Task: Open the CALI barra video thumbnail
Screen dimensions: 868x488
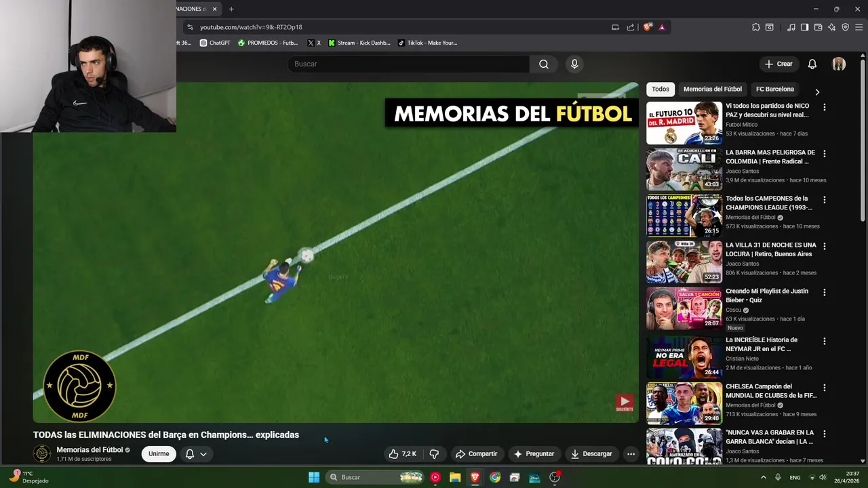Action: tap(684, 169)
